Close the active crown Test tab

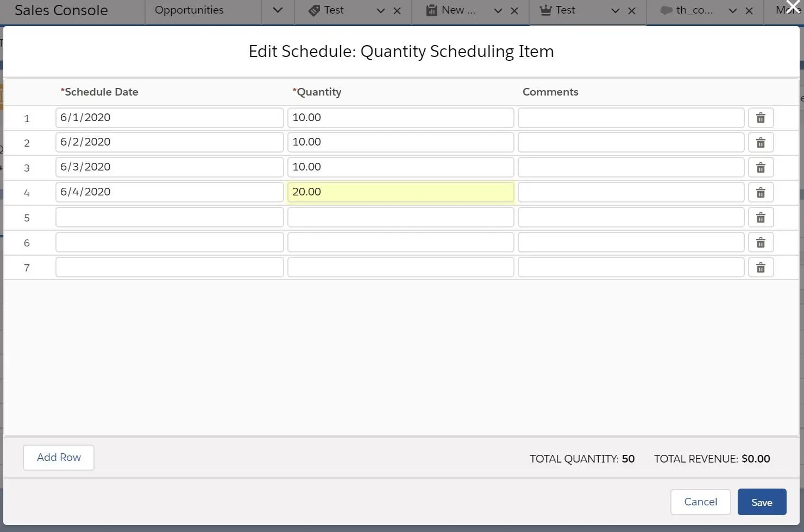point(632,11)
